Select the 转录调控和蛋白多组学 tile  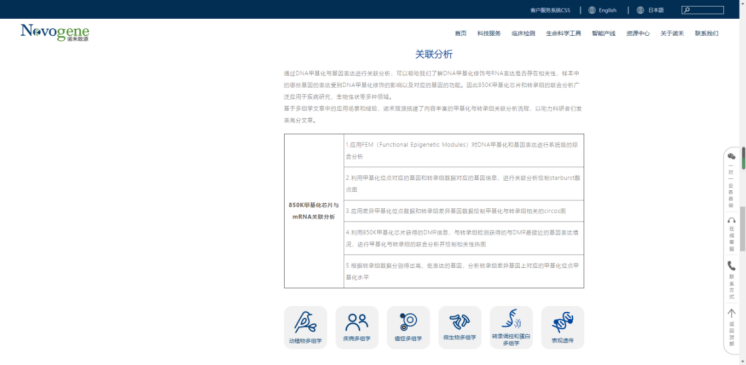pyautogui.click(x=511, y=327)
